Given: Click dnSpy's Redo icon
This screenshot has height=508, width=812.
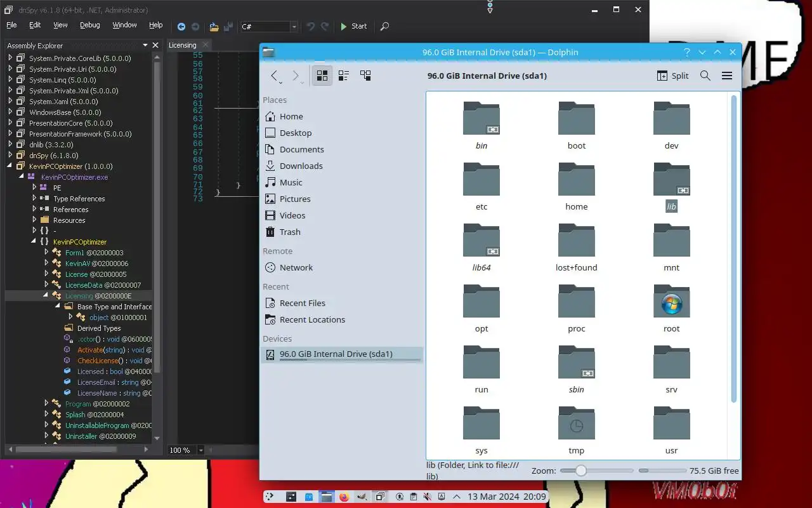Looking at the screenshot, I should pyautogui.click(x=325, y=27).
